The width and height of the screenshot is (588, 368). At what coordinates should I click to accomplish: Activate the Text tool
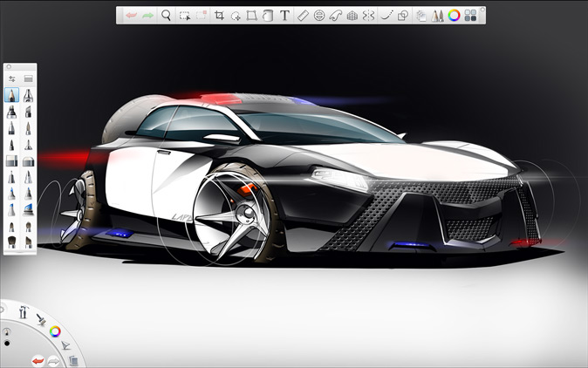284,15
